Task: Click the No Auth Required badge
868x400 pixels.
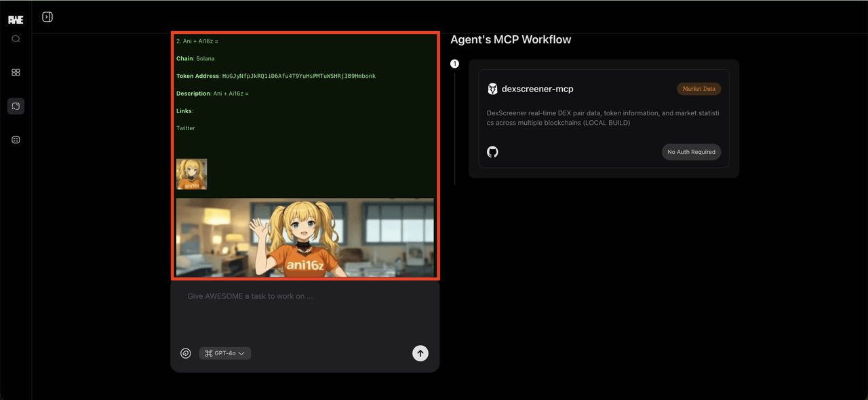Action: pyautogui.click(x=691, y=152)
